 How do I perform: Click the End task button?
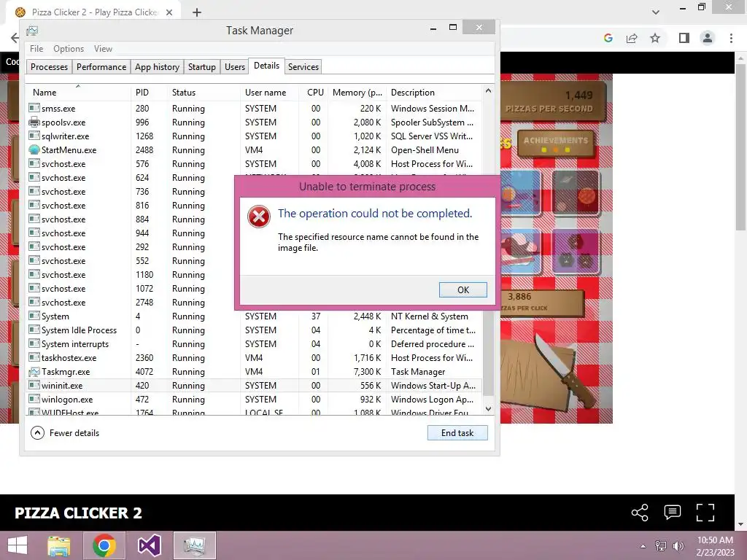tap(457, 433)
